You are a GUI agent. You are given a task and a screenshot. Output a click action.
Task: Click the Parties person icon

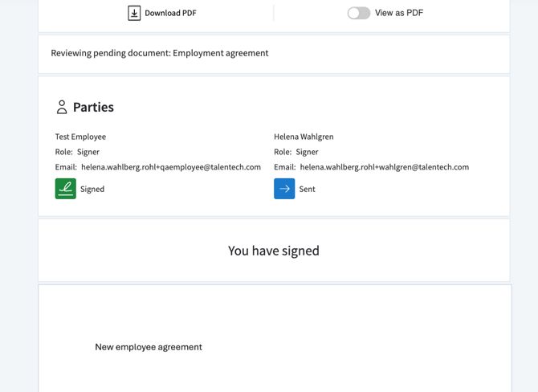(x=62, y=107)
